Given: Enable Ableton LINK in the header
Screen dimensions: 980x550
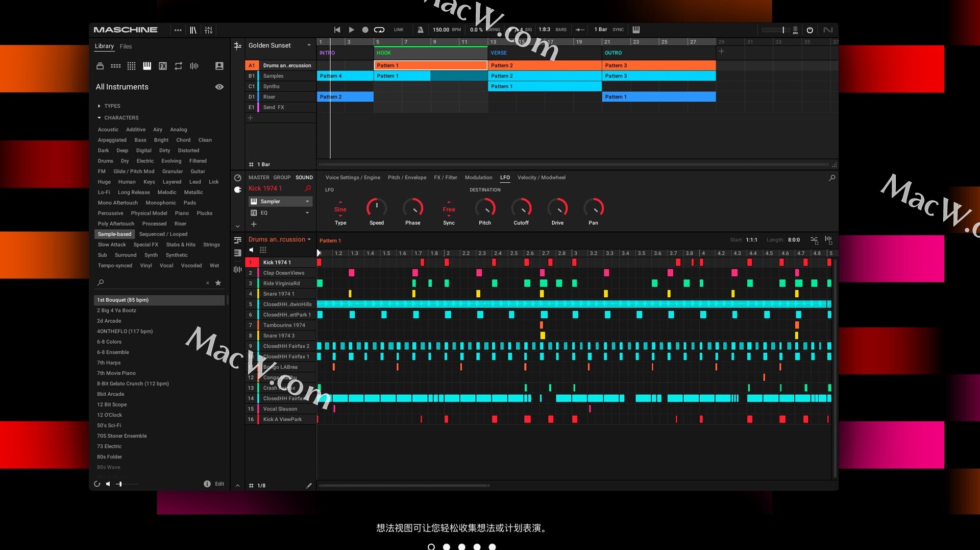Looking at the screenshot, I should tap(399, 30).
